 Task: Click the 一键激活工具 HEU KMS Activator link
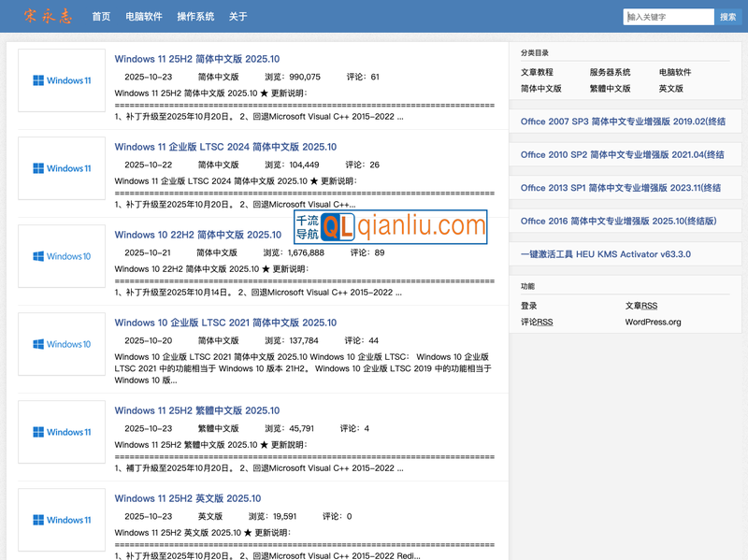pyautogui.click(x=605, y=254)
